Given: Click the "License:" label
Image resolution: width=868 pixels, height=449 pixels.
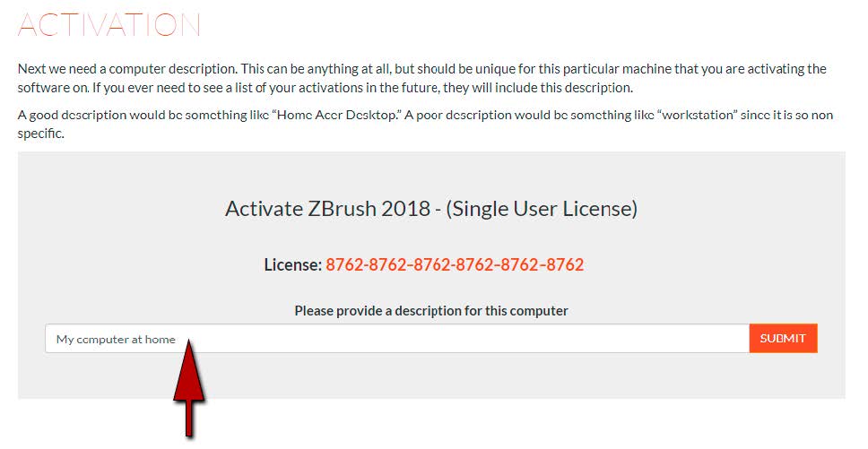Looking at the screenshot, I should (x=293, y=264).
